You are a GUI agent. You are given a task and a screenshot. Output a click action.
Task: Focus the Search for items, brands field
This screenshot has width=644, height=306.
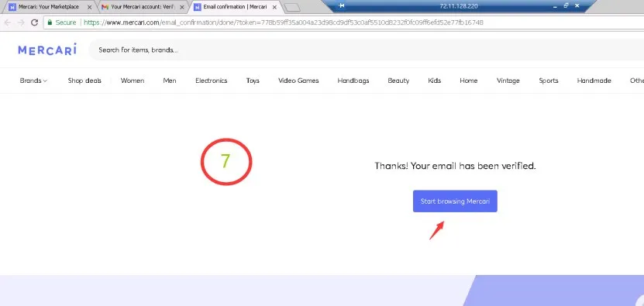(366, 50)
